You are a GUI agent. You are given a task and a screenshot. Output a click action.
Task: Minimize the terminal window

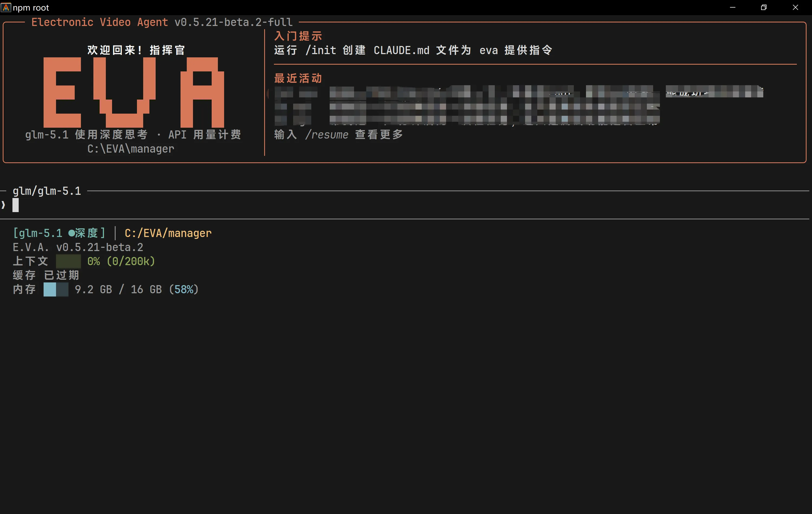[x=732, y=7]
